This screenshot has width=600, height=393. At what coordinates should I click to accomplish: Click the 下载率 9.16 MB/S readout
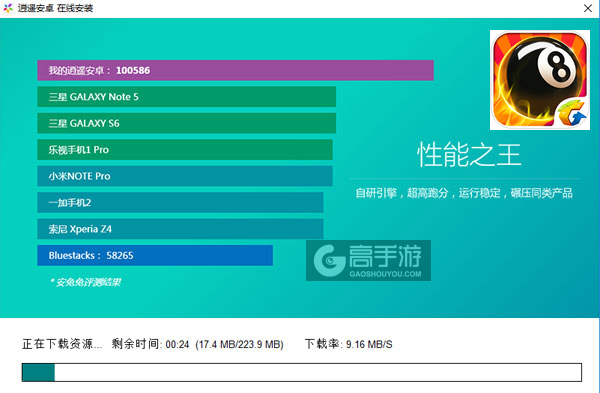pos(349,344)
